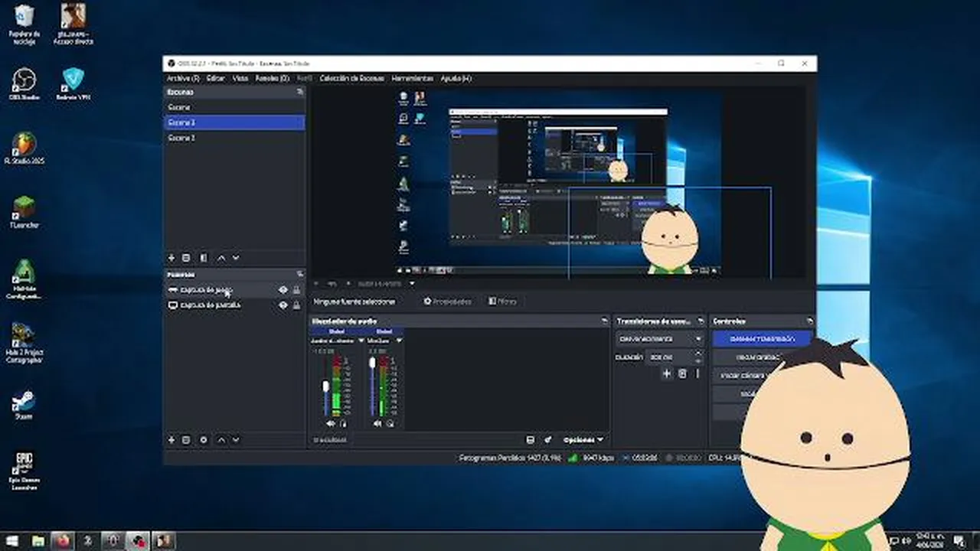Open Steam desktop shortcut
The image size is (980, 551).
point(24,404)
